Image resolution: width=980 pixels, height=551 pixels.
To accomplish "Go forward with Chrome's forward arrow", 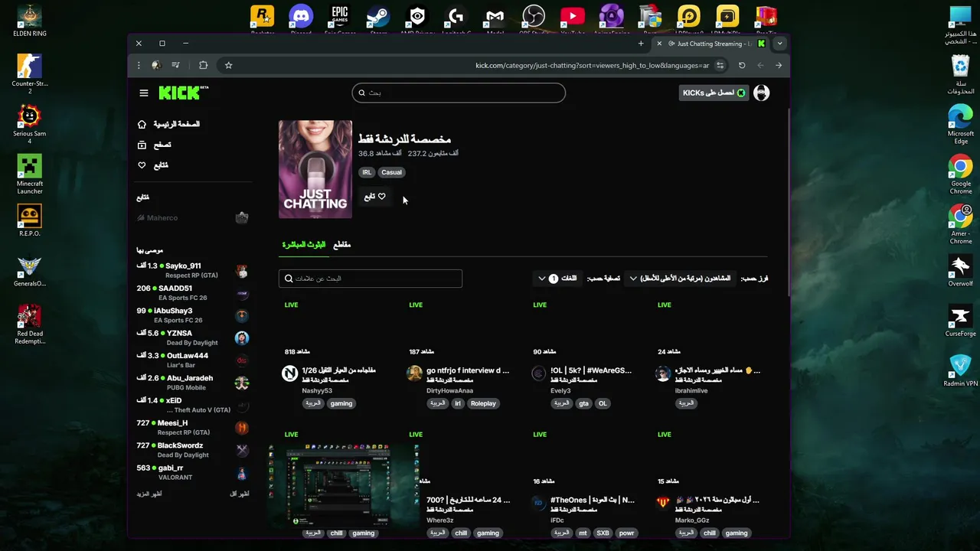I will pyautogui.click(x=779, y=65).
